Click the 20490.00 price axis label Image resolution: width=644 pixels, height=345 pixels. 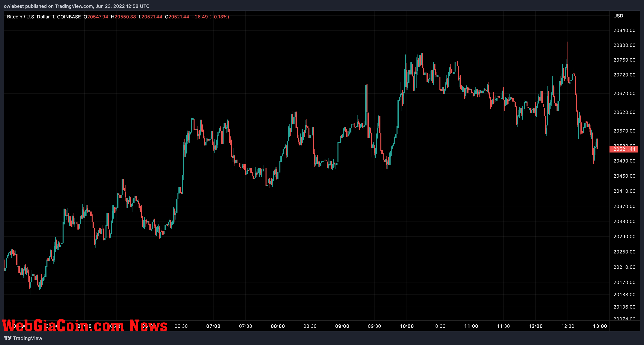click(624, 161)
